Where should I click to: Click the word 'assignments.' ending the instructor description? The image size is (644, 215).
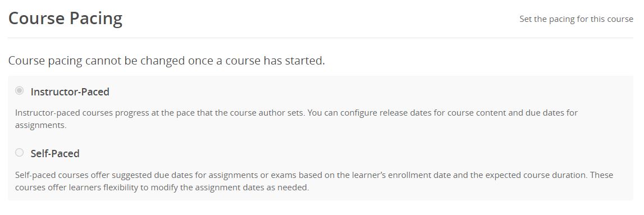coord(40,125)
